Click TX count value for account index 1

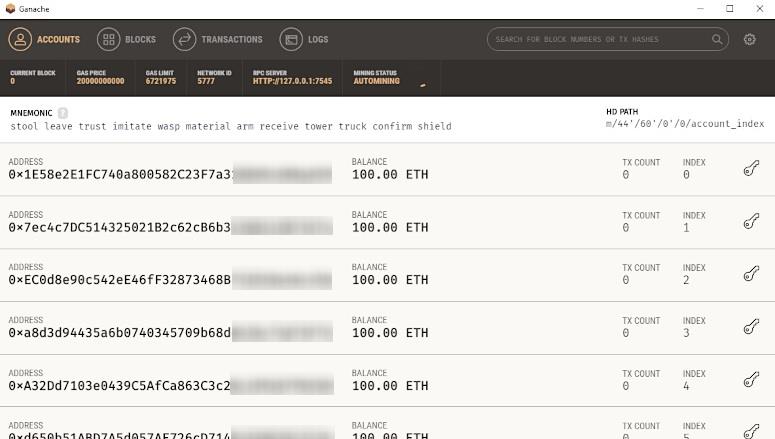coord(626,227)
